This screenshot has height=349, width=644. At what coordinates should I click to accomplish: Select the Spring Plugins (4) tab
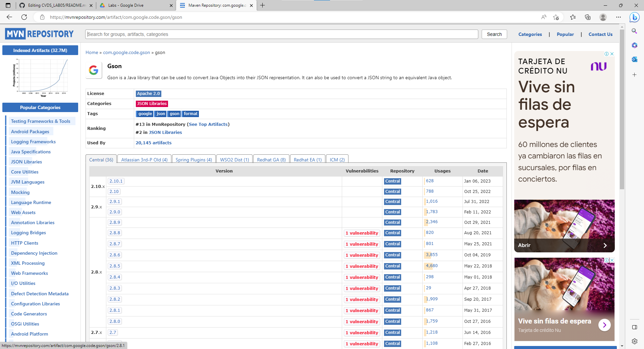pos(194,160)
